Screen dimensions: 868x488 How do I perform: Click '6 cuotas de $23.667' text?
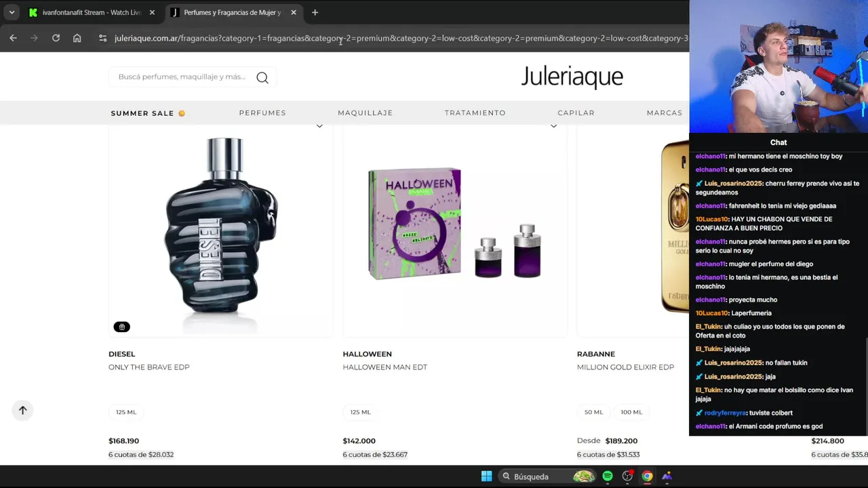[375, 455]
